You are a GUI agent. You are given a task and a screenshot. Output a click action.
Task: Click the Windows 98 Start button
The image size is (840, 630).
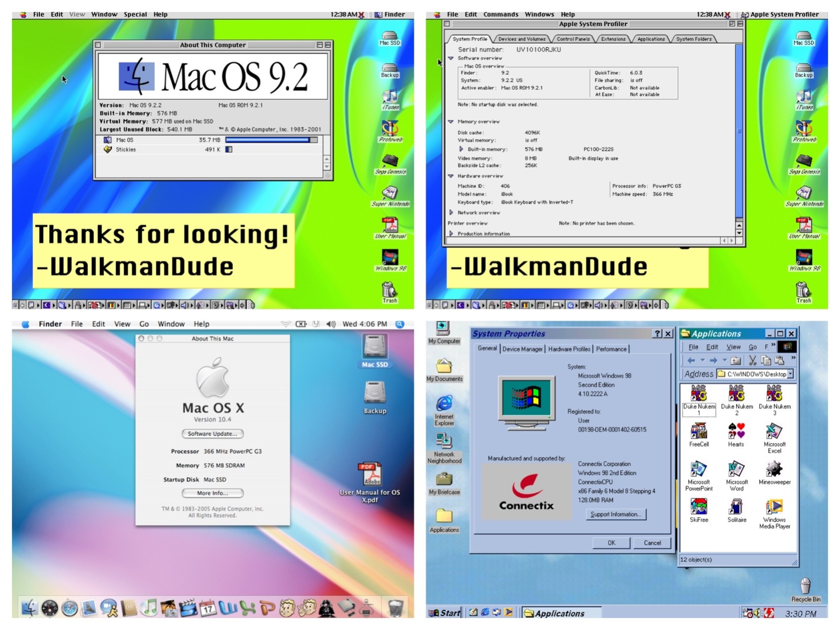(x=445, y=613)
